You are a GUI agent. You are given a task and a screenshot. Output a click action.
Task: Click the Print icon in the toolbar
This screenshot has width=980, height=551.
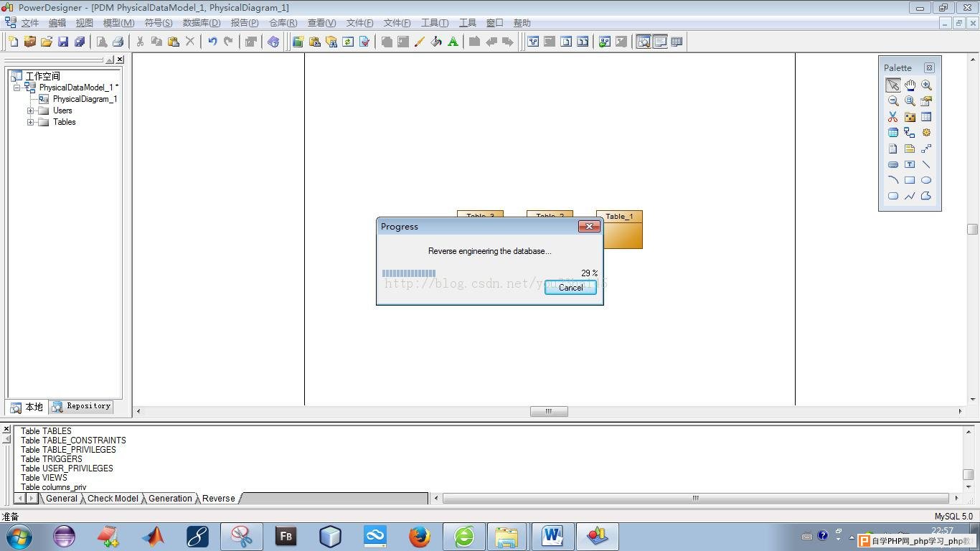point(118,42)
